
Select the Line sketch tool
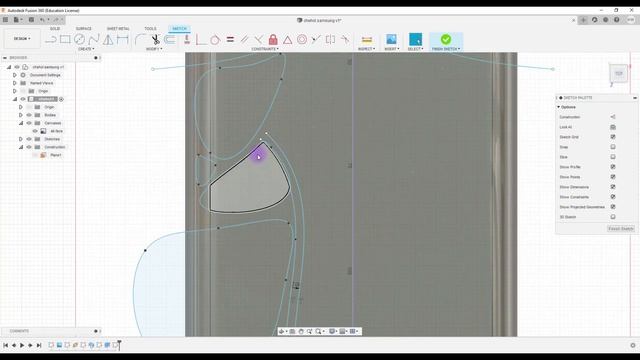[51, 40]
